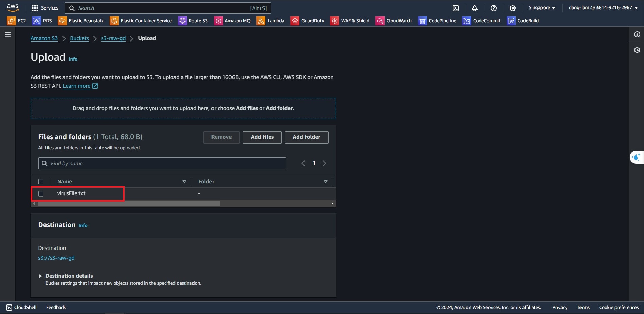Open the notifications bell icon

tap(474, 8)
